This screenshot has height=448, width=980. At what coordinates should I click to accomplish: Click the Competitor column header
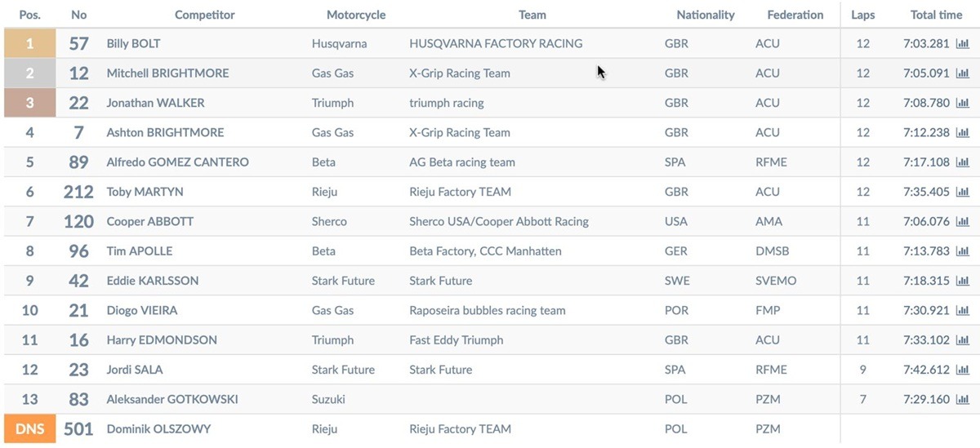(x=204, y=15)
